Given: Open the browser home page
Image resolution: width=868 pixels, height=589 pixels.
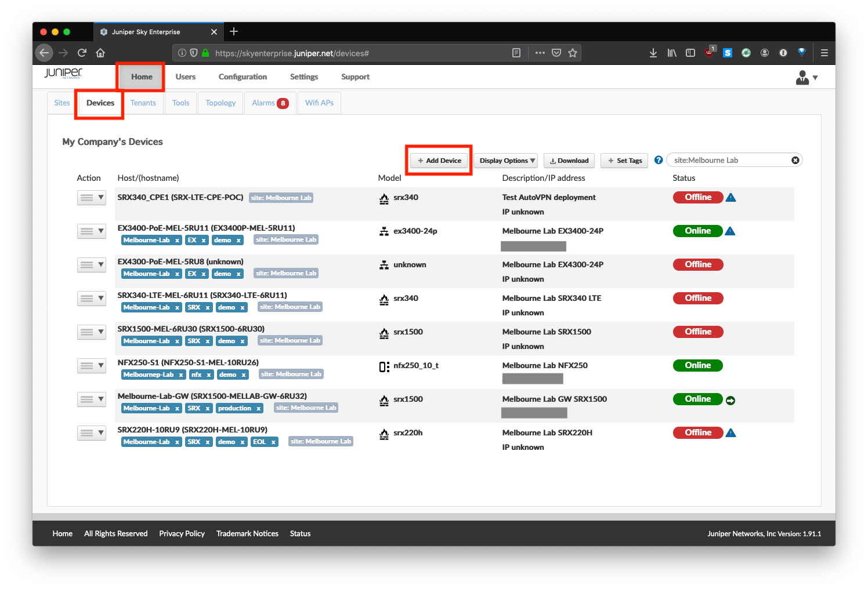Looking at the screenshot, I should [100, 53].
